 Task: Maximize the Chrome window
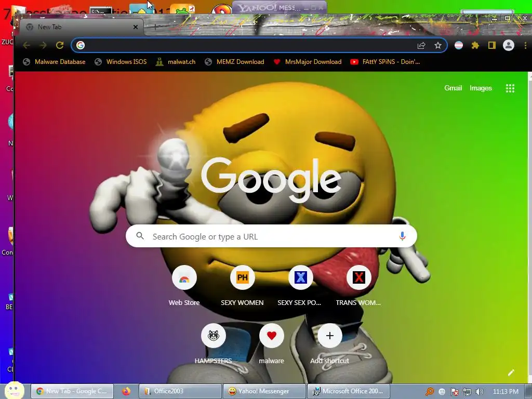tap(507, 18)
